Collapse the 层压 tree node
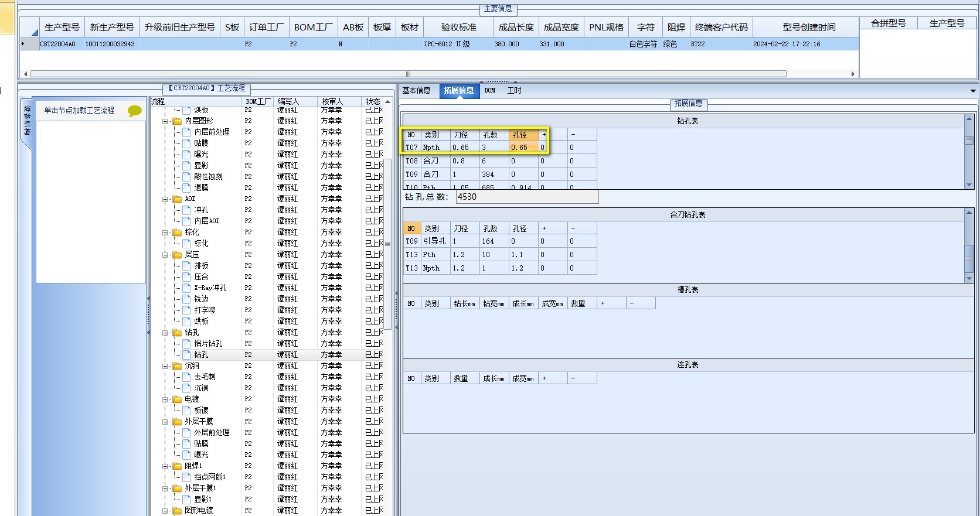This screenshot has width=980, height=516. pos(166,255)
